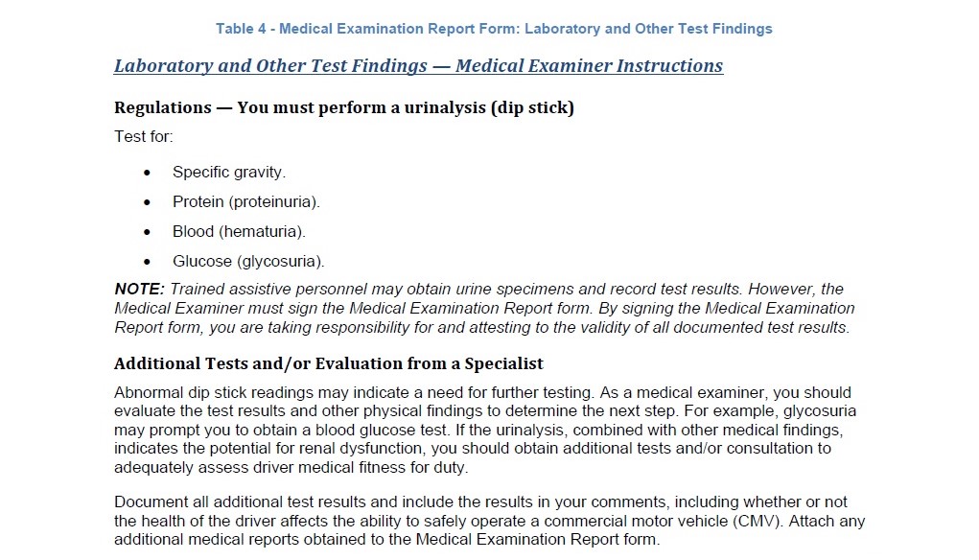Select the Specific gravity bullet item

click(229, 173)
